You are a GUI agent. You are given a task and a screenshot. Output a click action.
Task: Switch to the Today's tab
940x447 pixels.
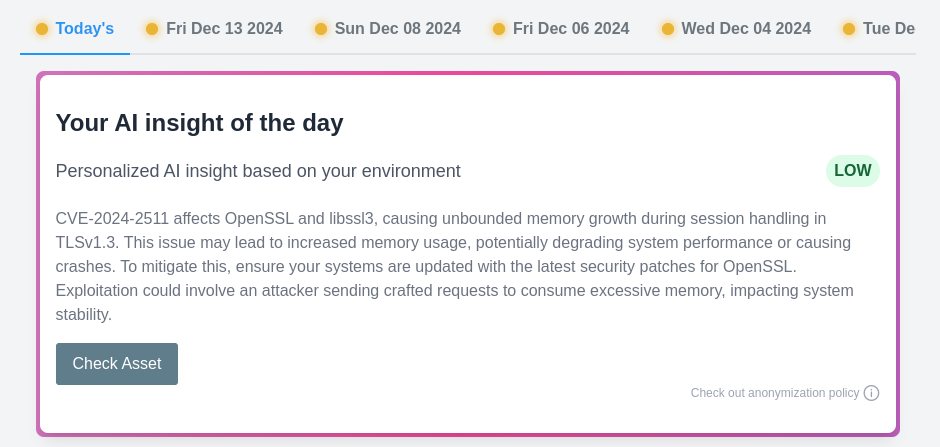[84, 29]
